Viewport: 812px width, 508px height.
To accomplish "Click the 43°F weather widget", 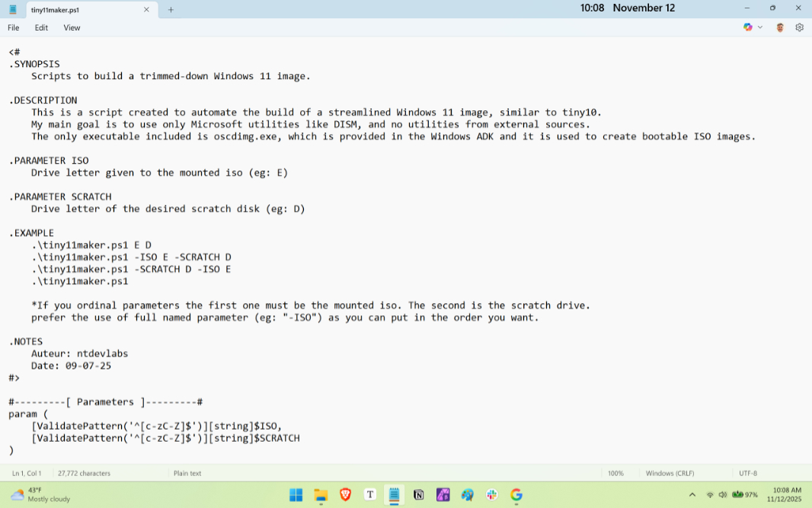I will [x=34, y=494].
